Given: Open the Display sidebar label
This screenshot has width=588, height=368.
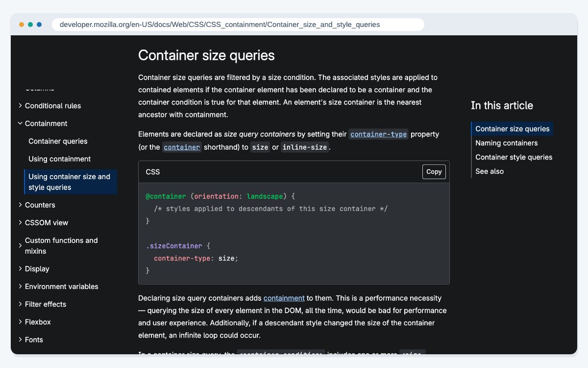Looking at the screenshot, I should click(37, 269).
